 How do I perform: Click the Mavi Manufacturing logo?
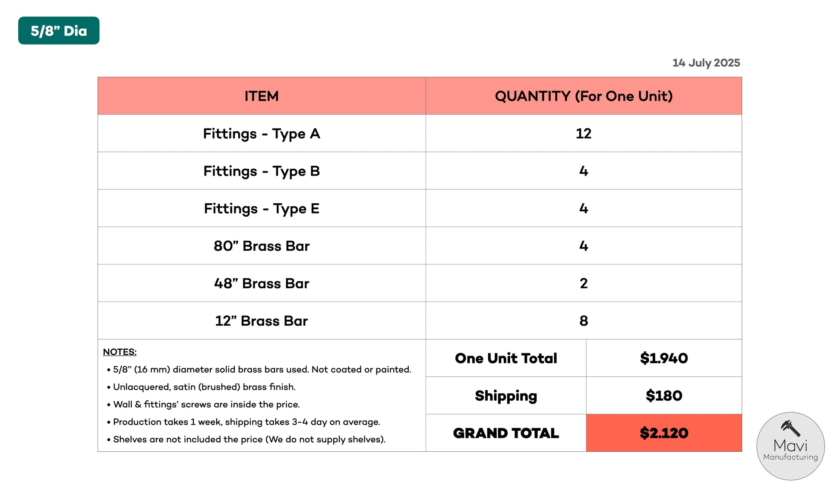point(790,446)
